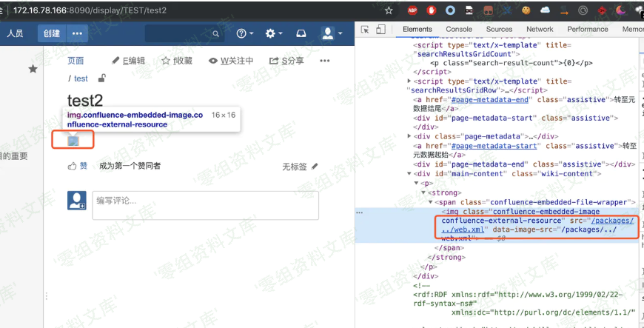This screenshot has width=644, height=328.
Task: Click the pencil icon next to 无标签
Action: coord(315,167)
